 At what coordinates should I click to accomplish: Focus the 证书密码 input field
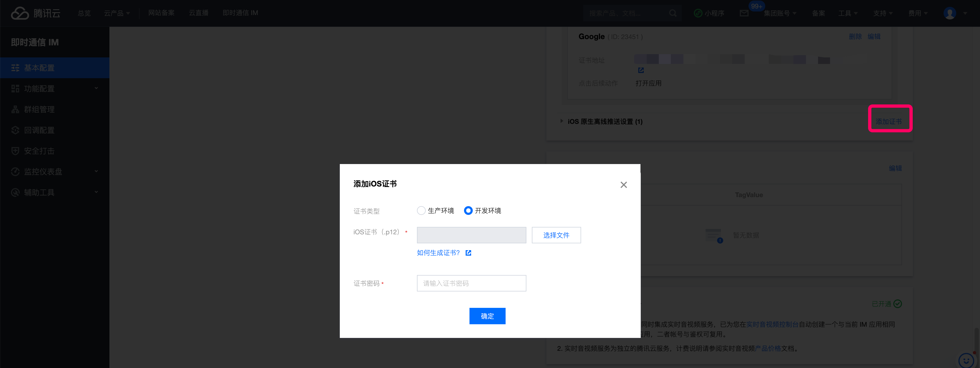tap(471, 284)
